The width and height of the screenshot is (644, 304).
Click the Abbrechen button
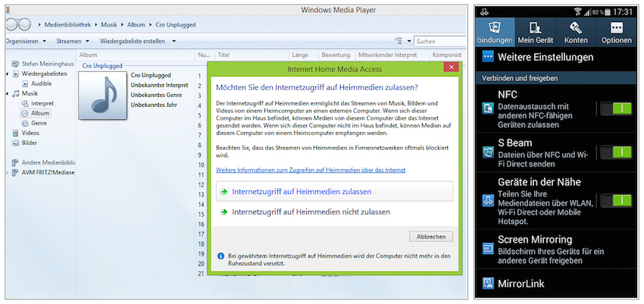point(431,237)
